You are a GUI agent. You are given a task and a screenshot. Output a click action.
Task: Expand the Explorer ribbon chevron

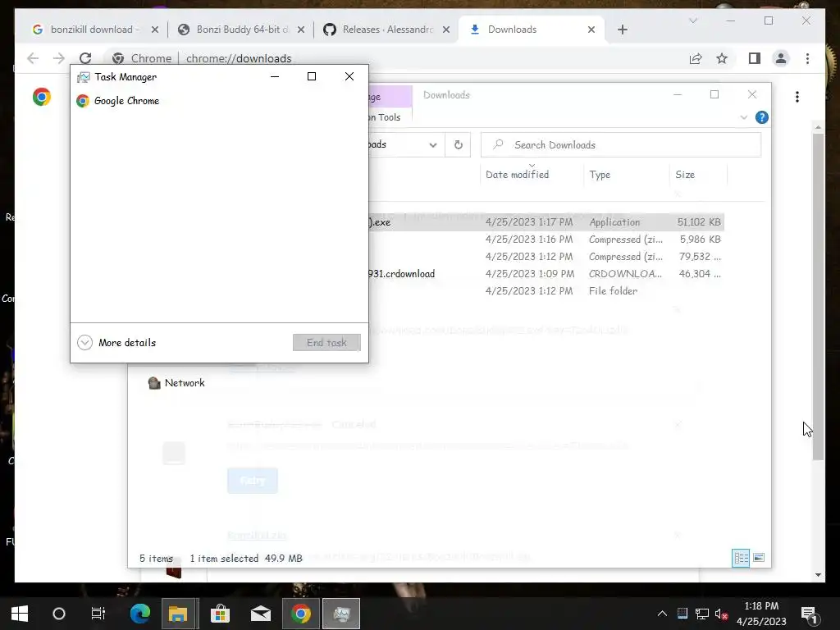click(x=743, y=117)
